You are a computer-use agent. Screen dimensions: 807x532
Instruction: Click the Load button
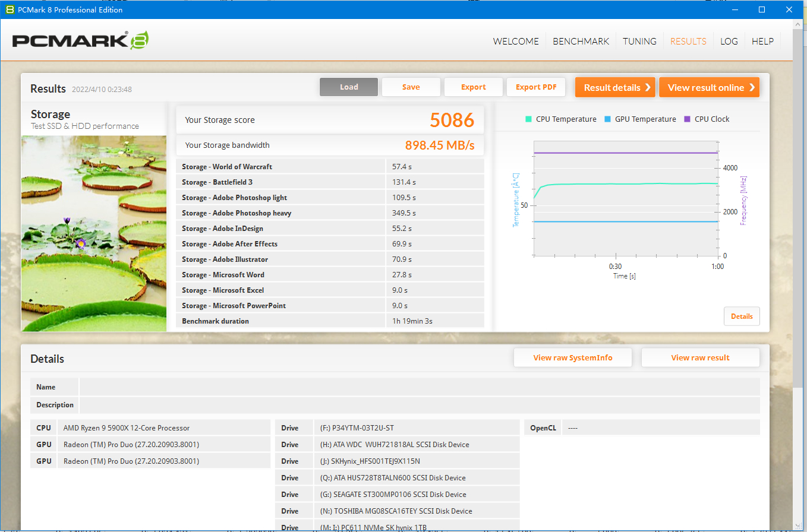click(349, 87)
